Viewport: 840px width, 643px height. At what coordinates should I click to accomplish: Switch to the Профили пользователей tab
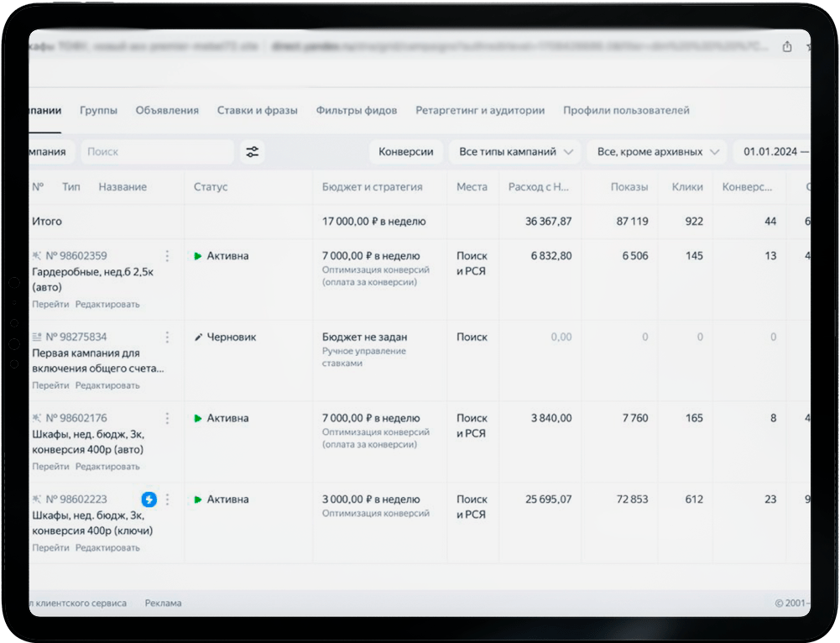pyautogui.click(x=626, y=110)
